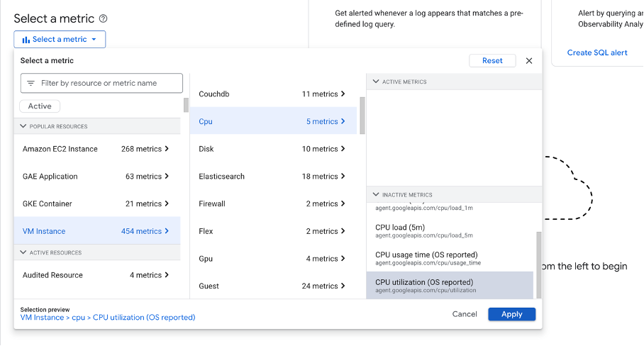Click the filter by resource or metric name field
Image resolution: width=644 pixels, height=346 pixels.
click(x=106, y=83)
